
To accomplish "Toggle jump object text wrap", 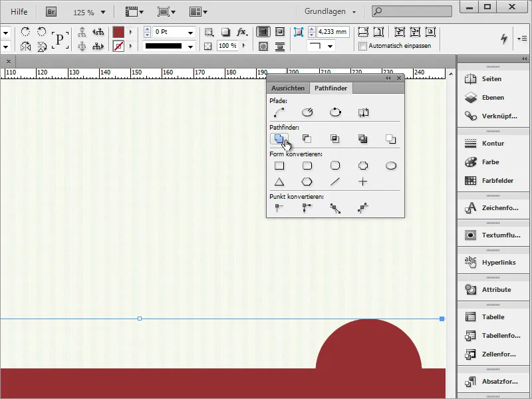I will 280,46.
